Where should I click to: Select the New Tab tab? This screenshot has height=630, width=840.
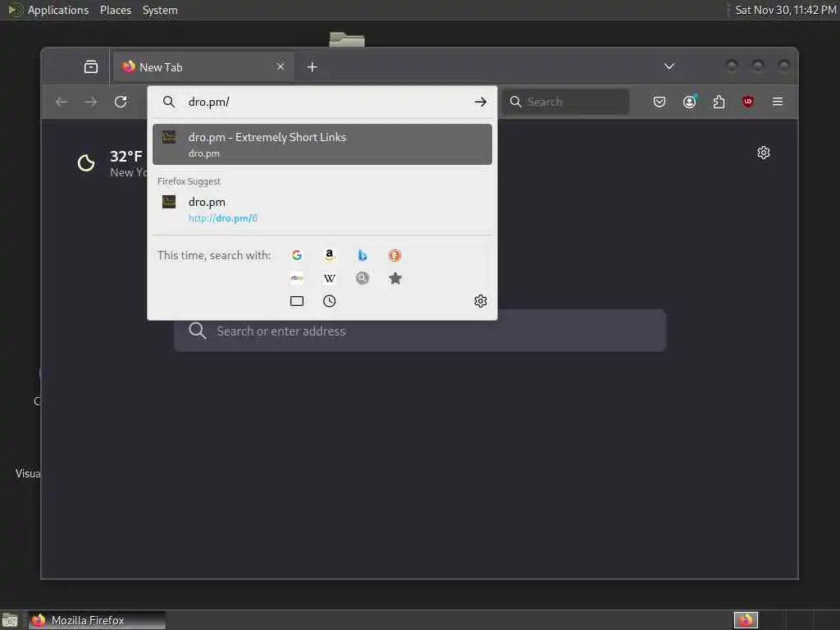coord(203,67)
